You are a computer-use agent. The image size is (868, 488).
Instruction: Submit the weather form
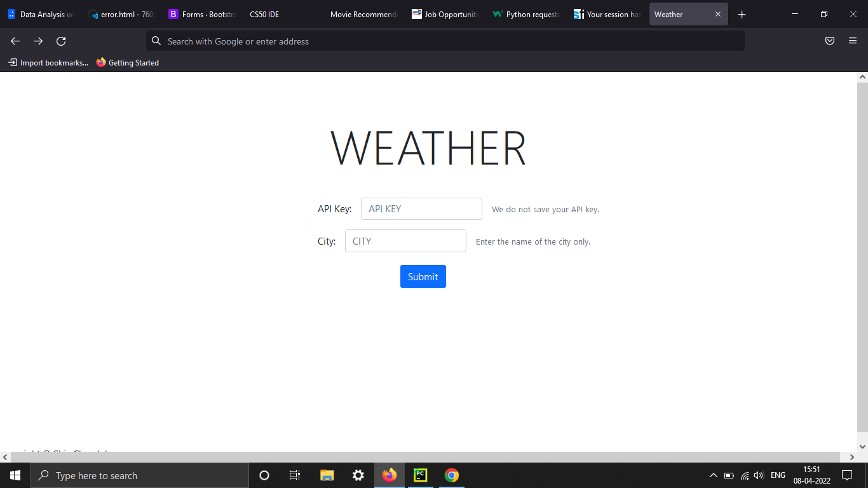tap(423, 276)
